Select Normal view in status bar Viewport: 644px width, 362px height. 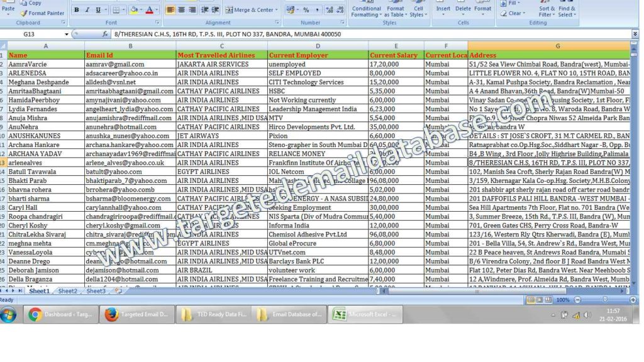531,300
